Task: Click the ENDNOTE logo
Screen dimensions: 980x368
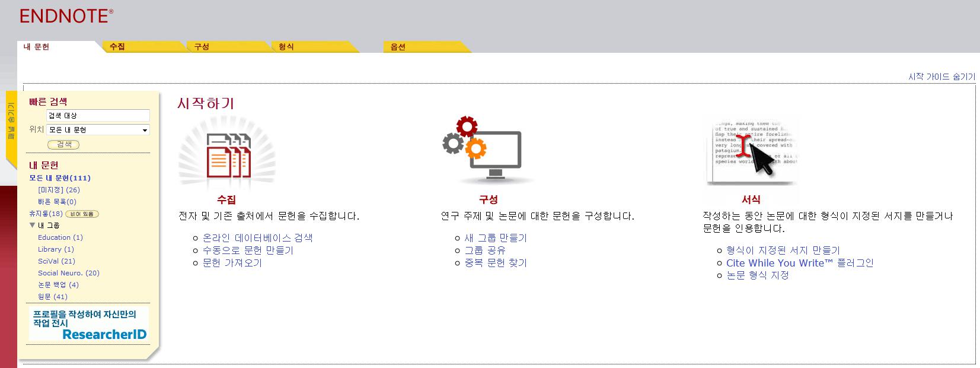Action: point(66,16)
